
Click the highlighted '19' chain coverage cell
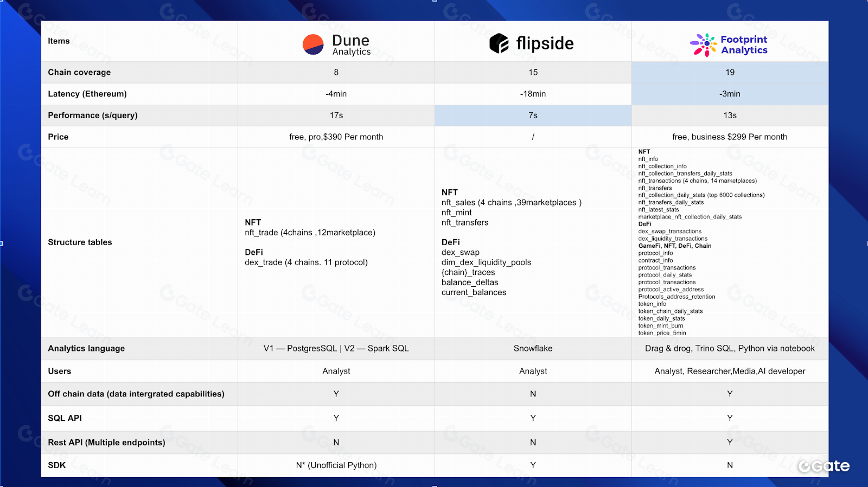[730, 72]
